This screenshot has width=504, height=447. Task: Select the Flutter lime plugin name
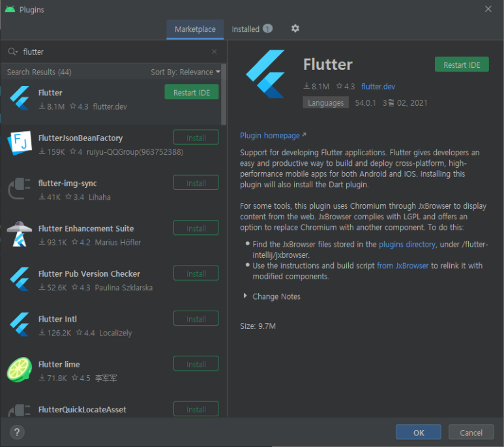[x=59, y=364]
